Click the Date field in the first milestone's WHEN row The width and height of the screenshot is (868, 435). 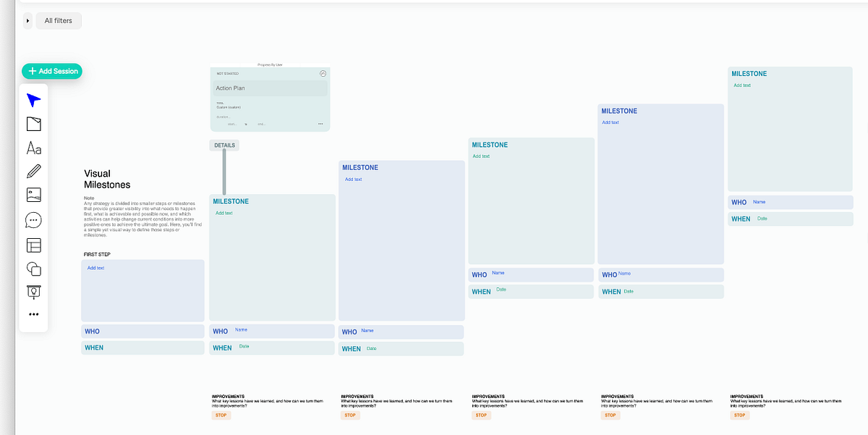coord(244,346)
